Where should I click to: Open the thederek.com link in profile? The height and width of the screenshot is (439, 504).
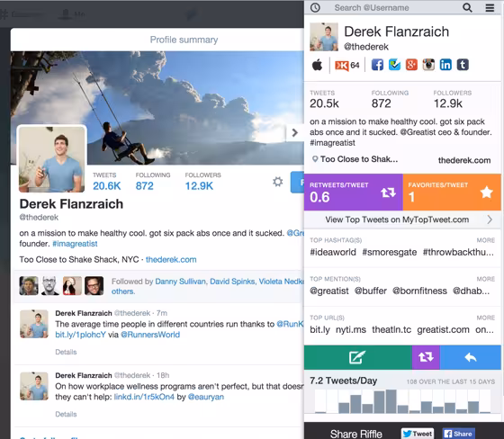click(171, 260)
